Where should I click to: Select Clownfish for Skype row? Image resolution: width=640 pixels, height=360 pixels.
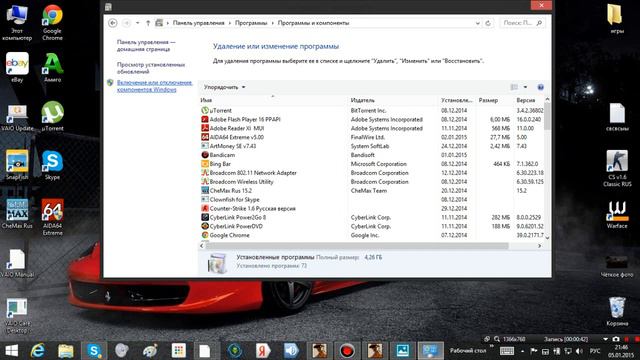(x=371, y=200)
